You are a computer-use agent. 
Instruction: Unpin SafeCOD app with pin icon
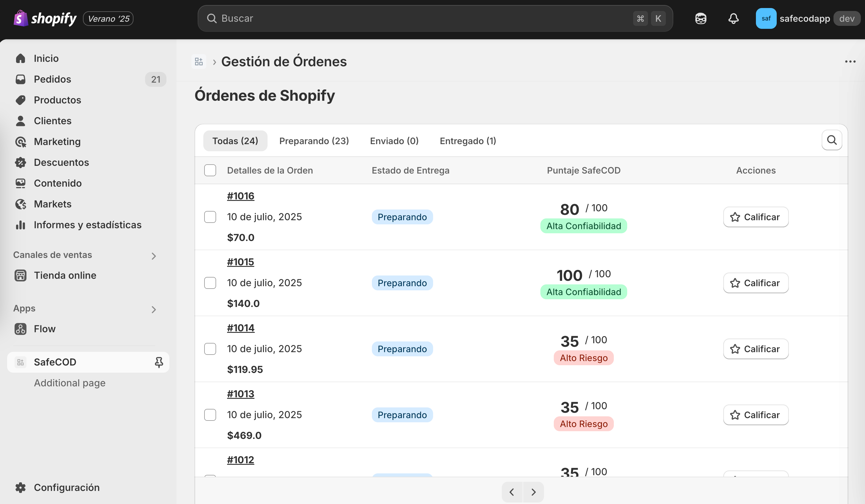point(159,362)
